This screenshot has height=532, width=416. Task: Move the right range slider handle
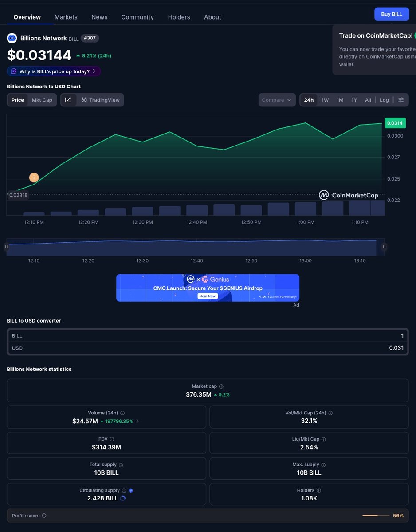click(x=384, y=247)
